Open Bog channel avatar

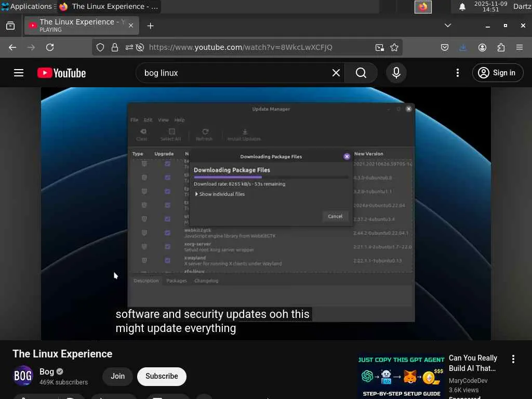(23, 376)
